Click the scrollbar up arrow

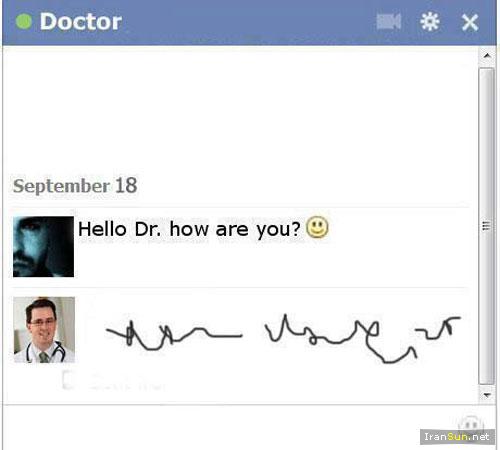tap(487, 55)
